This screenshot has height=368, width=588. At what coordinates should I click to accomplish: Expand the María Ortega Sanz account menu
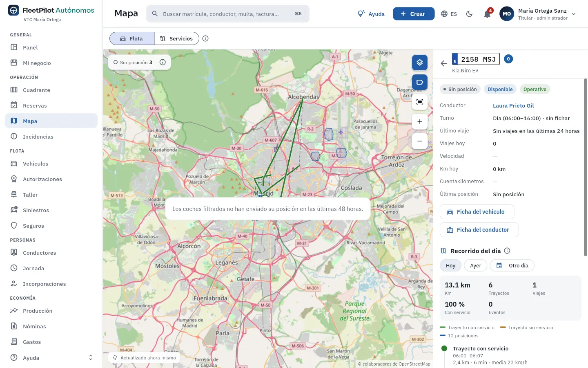538,14
